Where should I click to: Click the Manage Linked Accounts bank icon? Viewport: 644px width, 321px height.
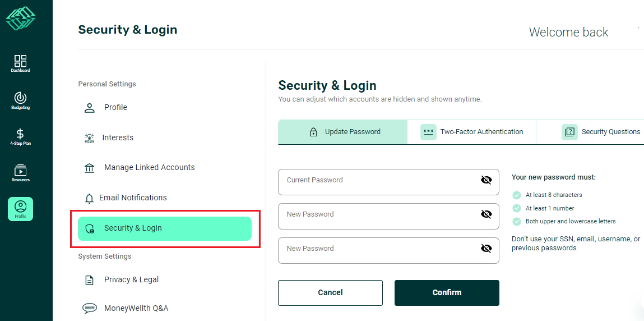click(89, 168)
